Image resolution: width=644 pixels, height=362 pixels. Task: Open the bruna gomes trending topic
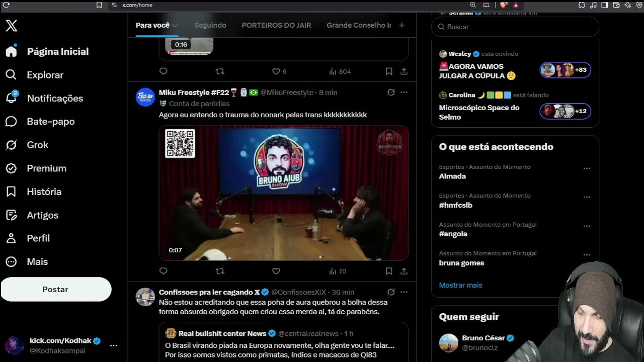[461, 263]
